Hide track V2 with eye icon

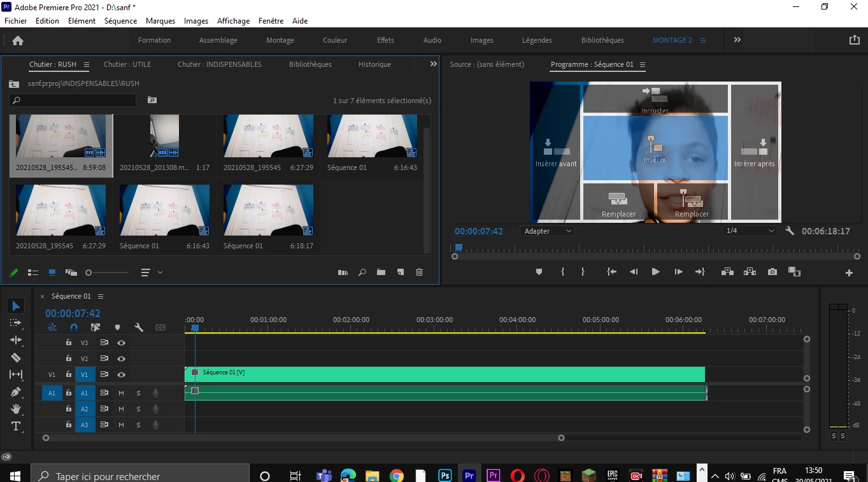tap(121, 358)
